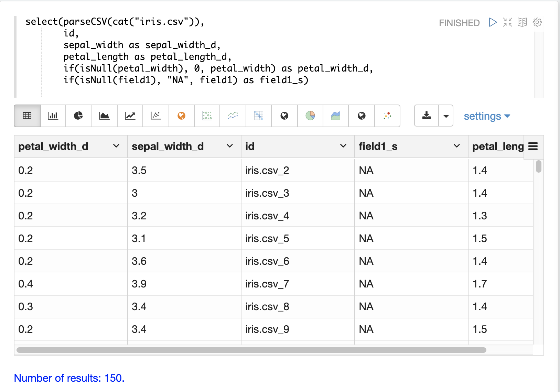Click the open-book output toggle icon
The height and width of the screenshot is (392, 560).
522,22
